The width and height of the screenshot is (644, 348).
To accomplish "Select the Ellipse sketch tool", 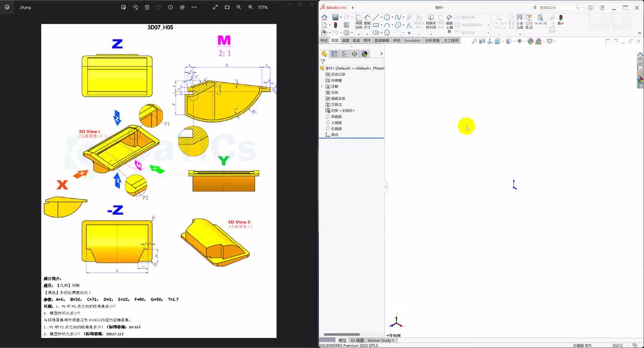I will (x=397, y=25).
